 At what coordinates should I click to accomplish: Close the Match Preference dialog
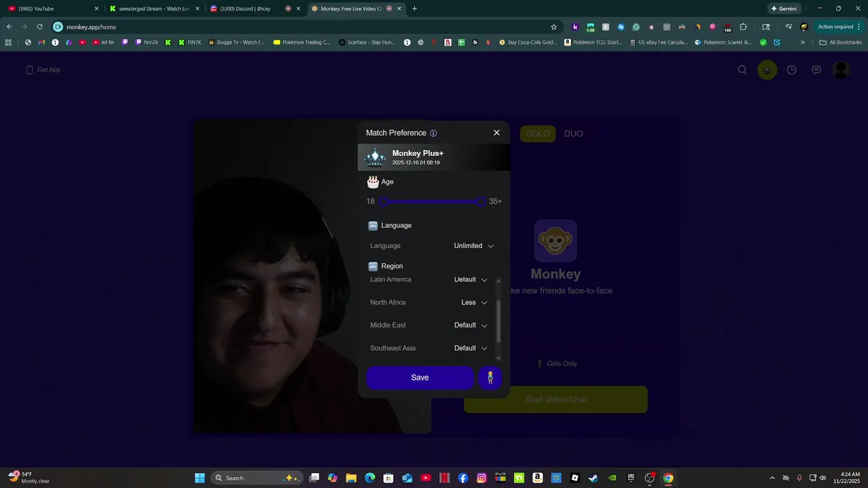tap(496, 133)
